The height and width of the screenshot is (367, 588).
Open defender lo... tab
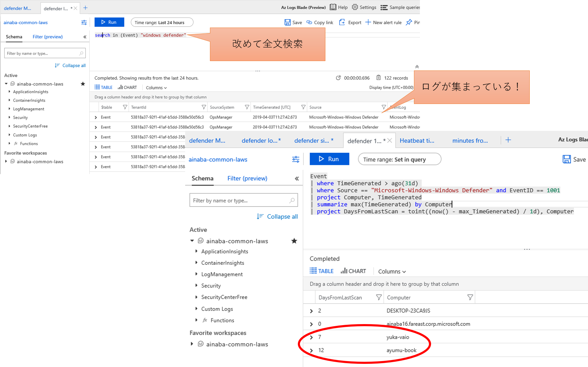(x=261, y=141)
